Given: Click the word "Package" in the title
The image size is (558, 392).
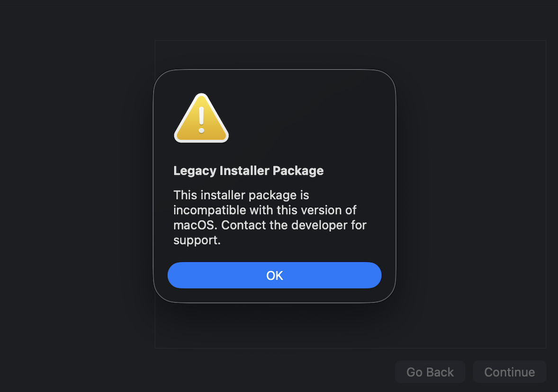Looking at the screenshot, I should (298, 170).
